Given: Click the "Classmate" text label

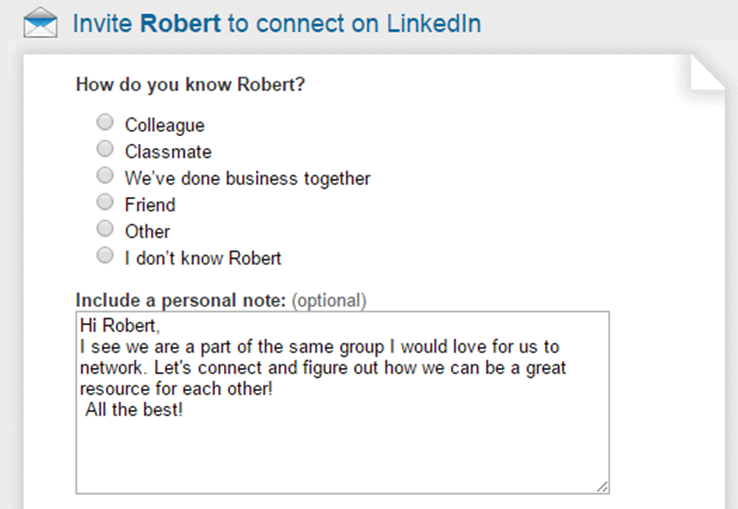Looking at the screenshot, I should pos(168,152).
